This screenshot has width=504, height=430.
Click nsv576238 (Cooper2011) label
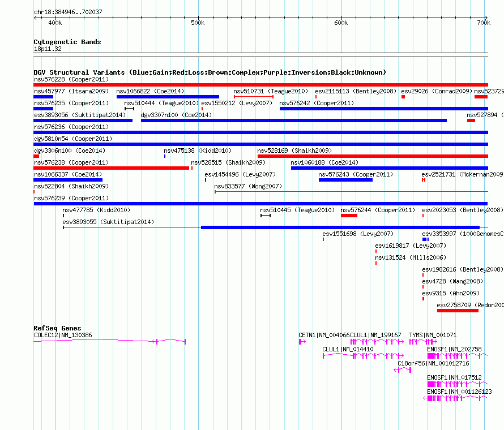click(71, 162)
